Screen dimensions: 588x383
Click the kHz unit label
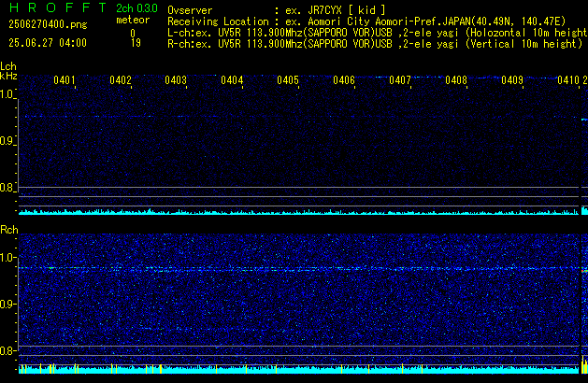pyautogui.click(x=8, y=76)
